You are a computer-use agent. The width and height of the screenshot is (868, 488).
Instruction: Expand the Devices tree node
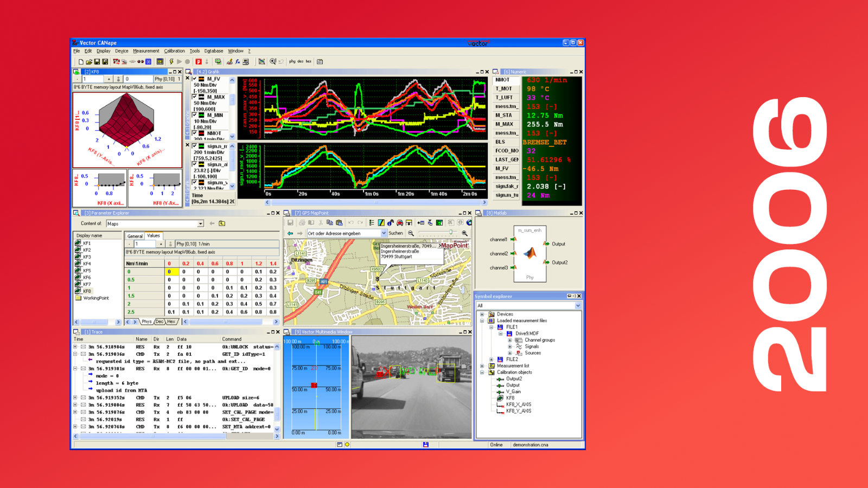(482, 314)
